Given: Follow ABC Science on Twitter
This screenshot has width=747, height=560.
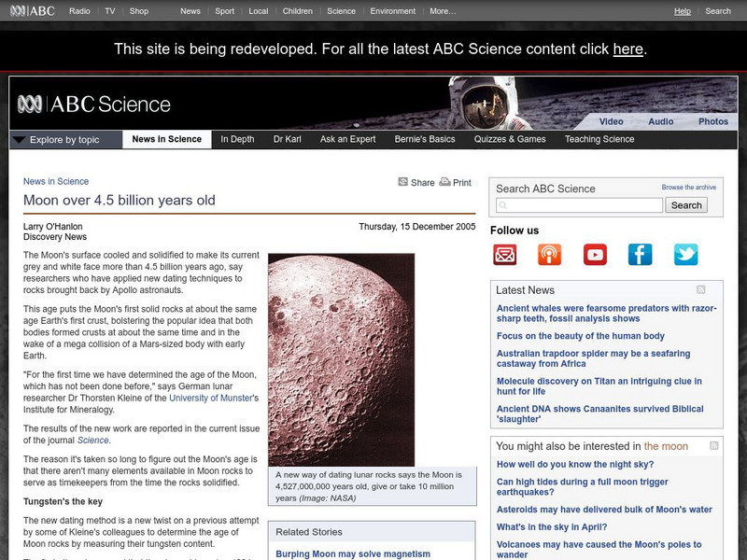Looking at the screenshot, I should coord(686,254).
